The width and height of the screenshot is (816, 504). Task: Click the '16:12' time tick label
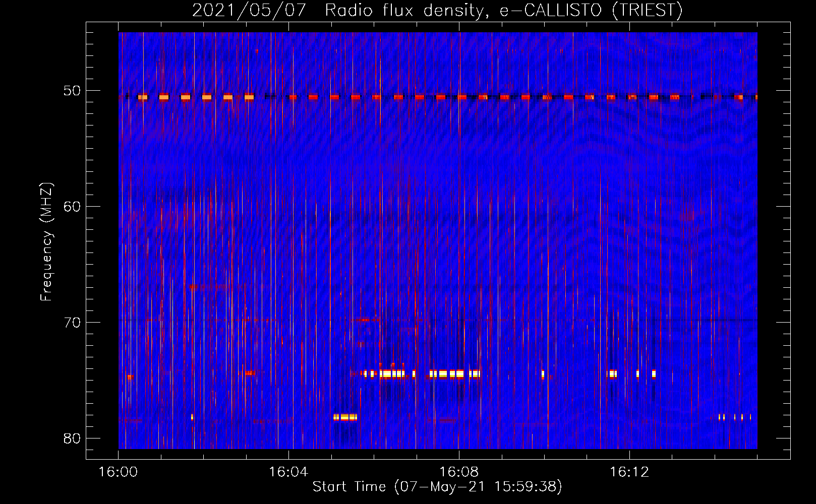pyautogui.click(x=629, y=472)
